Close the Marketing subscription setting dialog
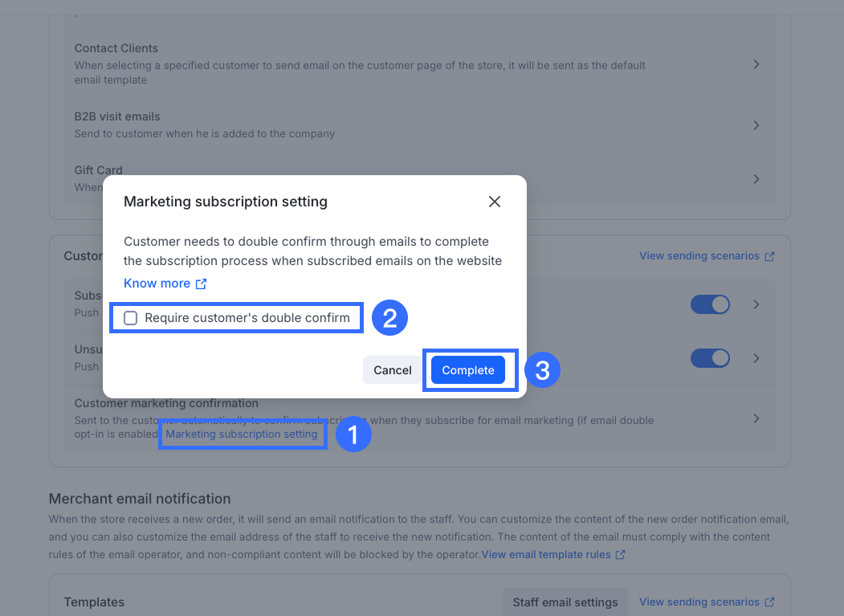The image size is (844, 616). coord(495,202)
